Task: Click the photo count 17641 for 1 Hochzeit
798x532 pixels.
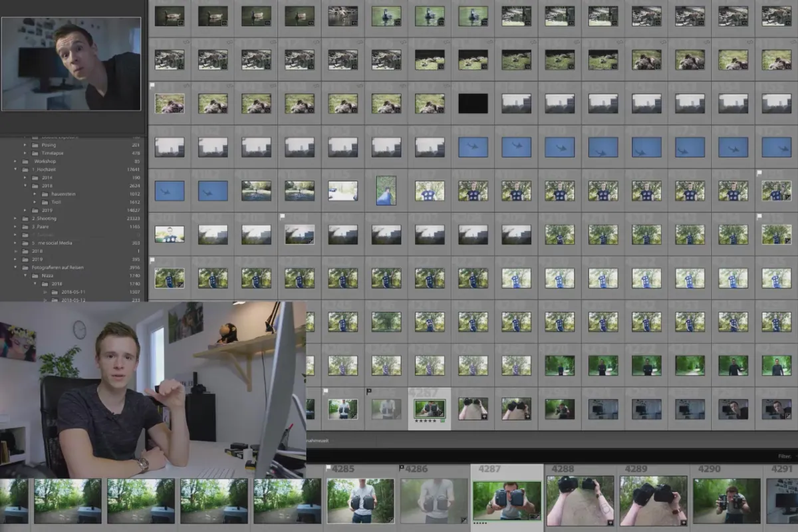Action: pyautogui.click(x=134, y=170)
